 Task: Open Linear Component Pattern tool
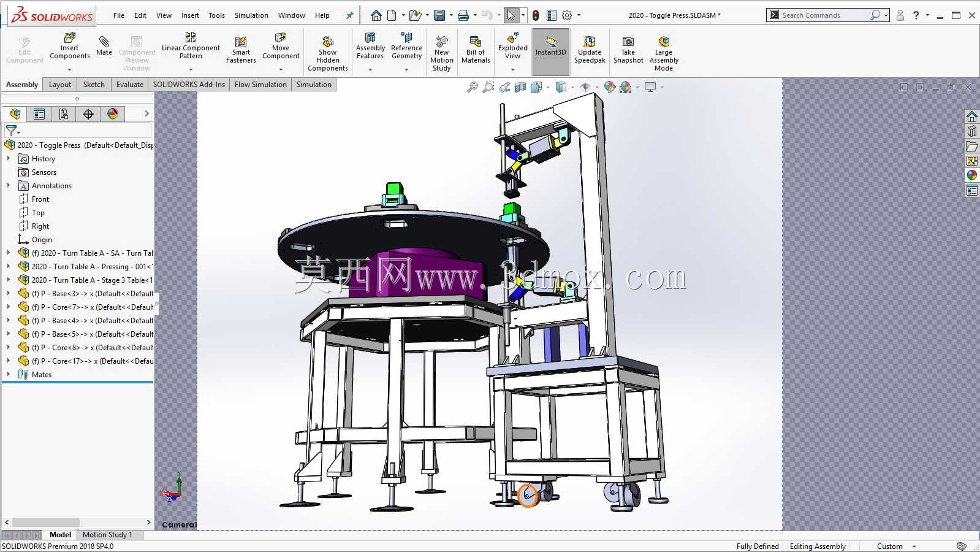click(191, 46)
